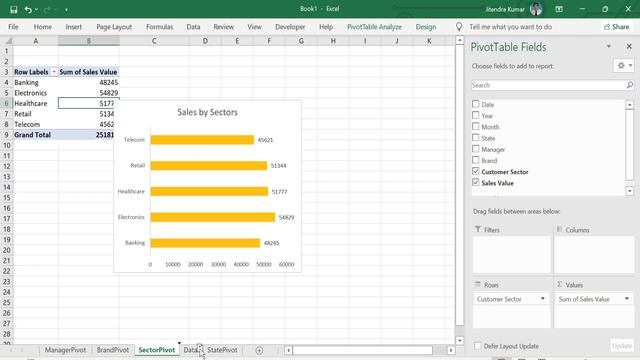
Task: Click the Tell me lightbulb icon
Action: 459,27
